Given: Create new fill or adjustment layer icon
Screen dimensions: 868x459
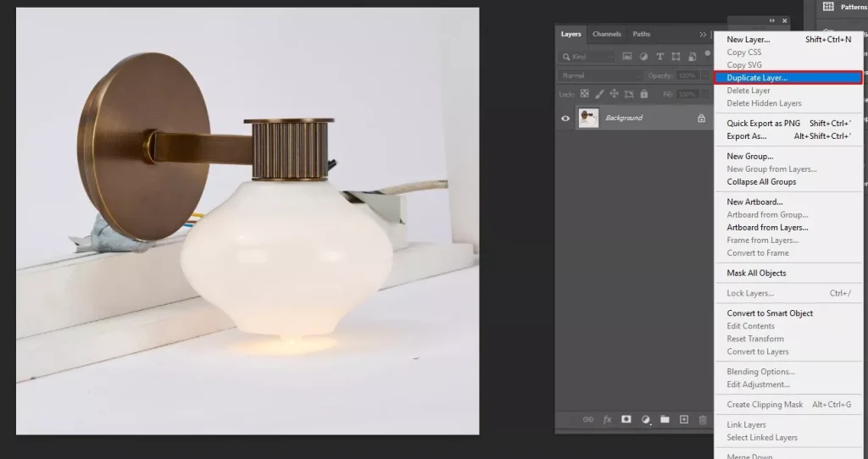Looking at the screenshot, I should click(645, 420).
